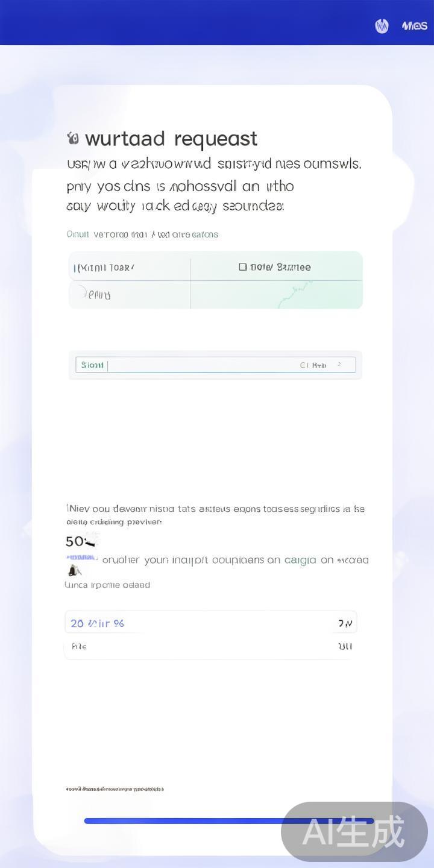
Task: Click the small dark icon below '50'
Action: click(75, 570)
